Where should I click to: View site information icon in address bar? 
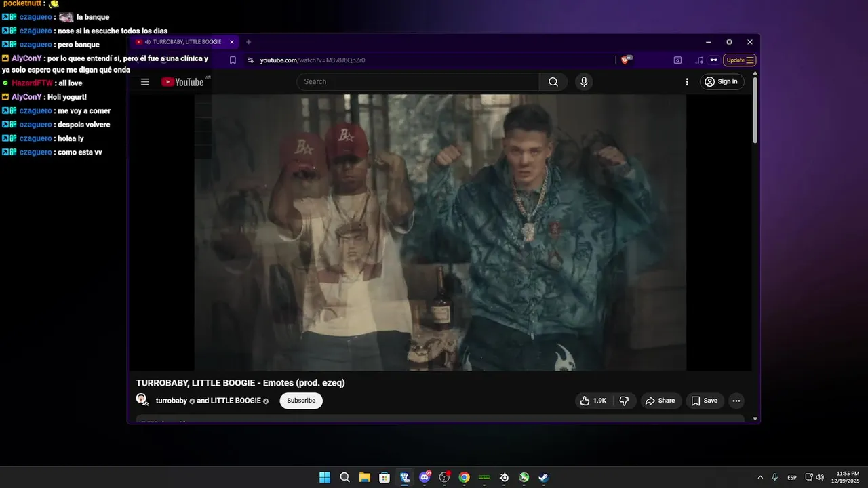tap(250, 60)
